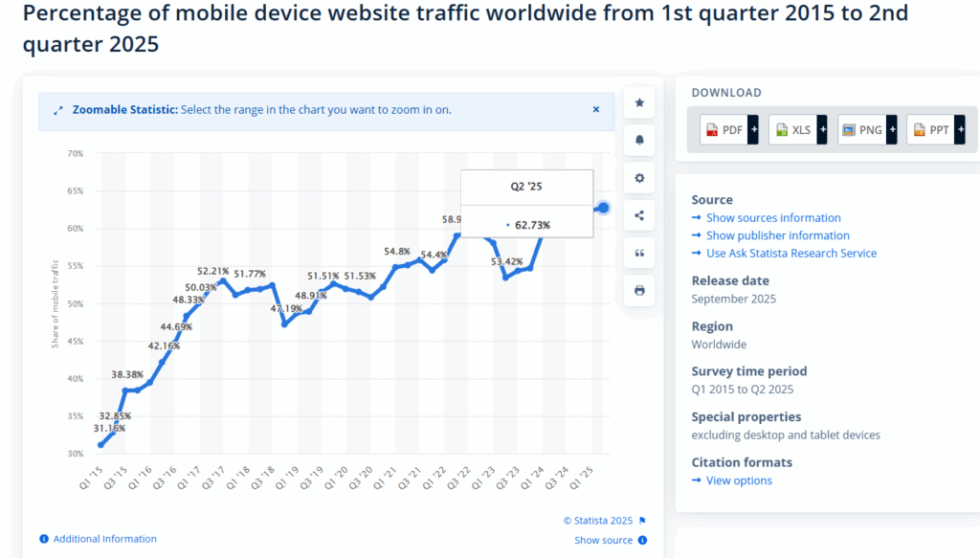
Task: Open View options for citation formats
Action: [x=739, y=480]
